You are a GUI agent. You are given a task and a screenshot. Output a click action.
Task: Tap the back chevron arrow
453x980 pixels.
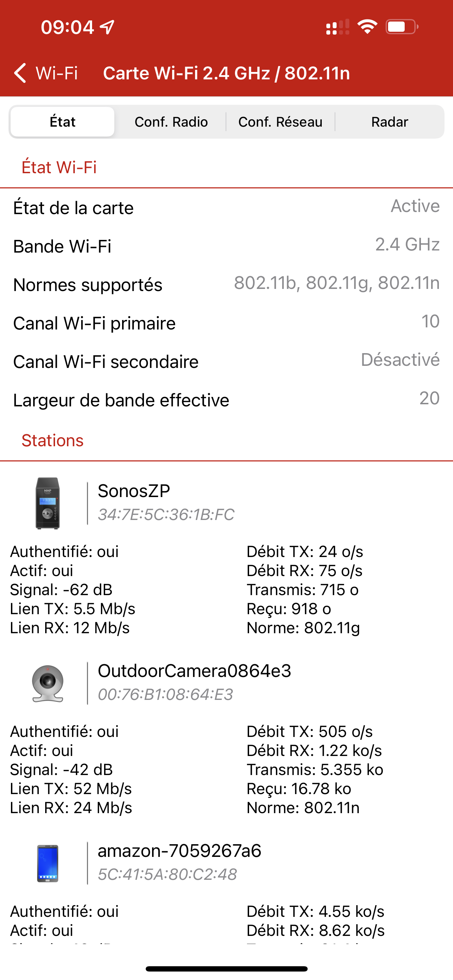click(x=20, y=73)
